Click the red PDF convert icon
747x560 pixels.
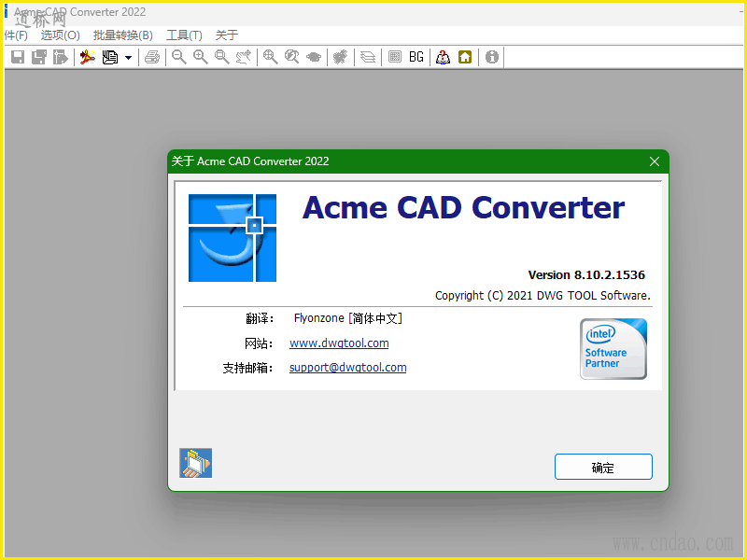tap(87, 57)
